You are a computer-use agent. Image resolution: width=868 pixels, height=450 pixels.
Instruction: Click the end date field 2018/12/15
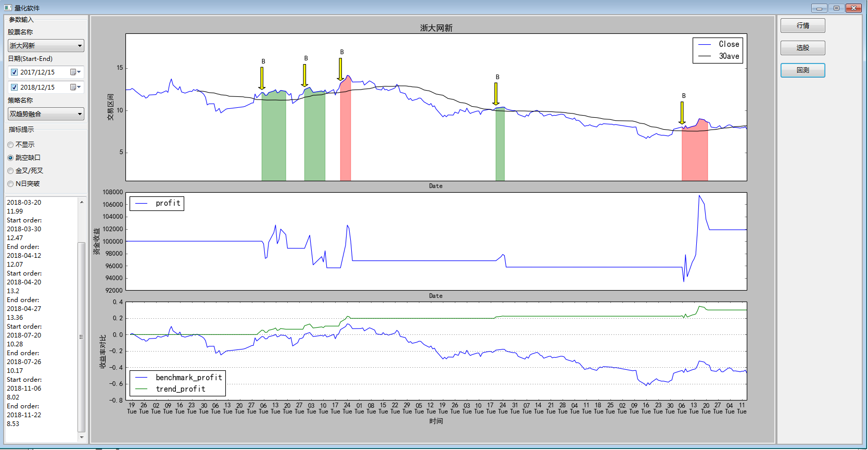(x=46, y=87)
